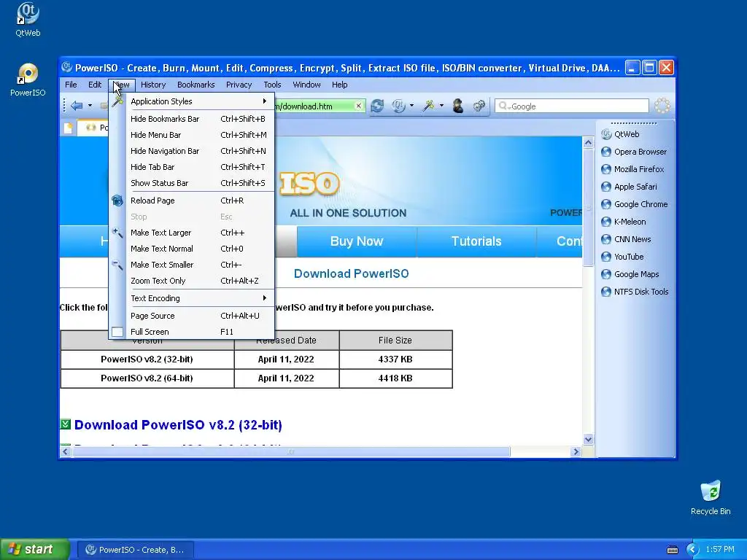Open Apple Safari bookmark
The image size is (747, 560).
[x=629, y=187]
